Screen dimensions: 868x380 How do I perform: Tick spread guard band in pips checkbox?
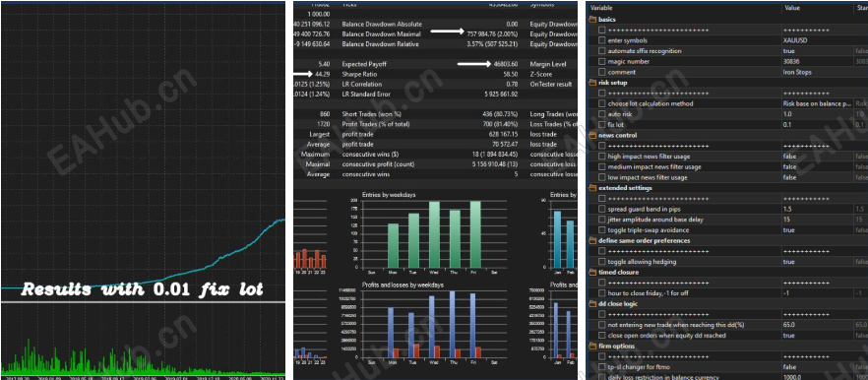pos(602,209)
